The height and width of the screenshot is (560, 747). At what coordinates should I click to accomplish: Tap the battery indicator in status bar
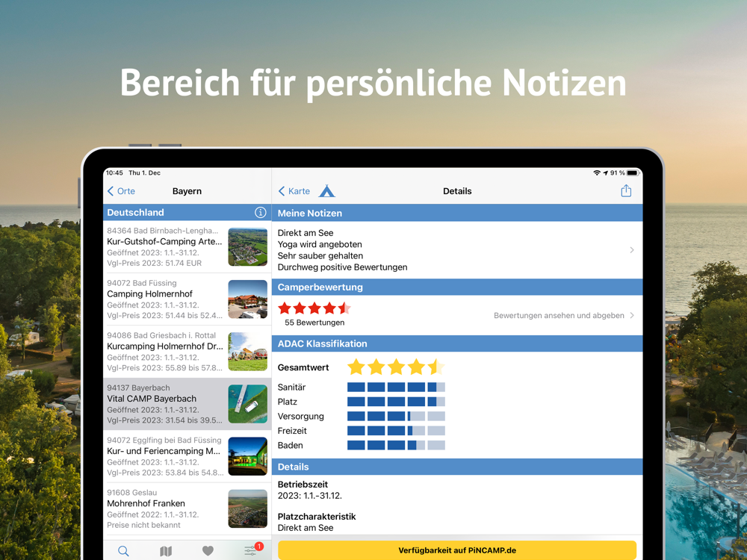[x=632, y=173]
